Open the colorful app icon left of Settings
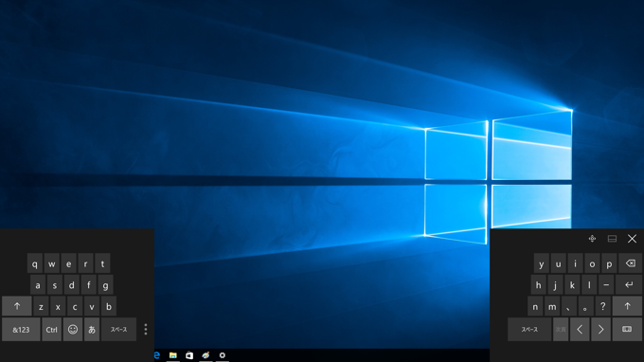Viewport: 644px width, 362px height. point(206,355)
